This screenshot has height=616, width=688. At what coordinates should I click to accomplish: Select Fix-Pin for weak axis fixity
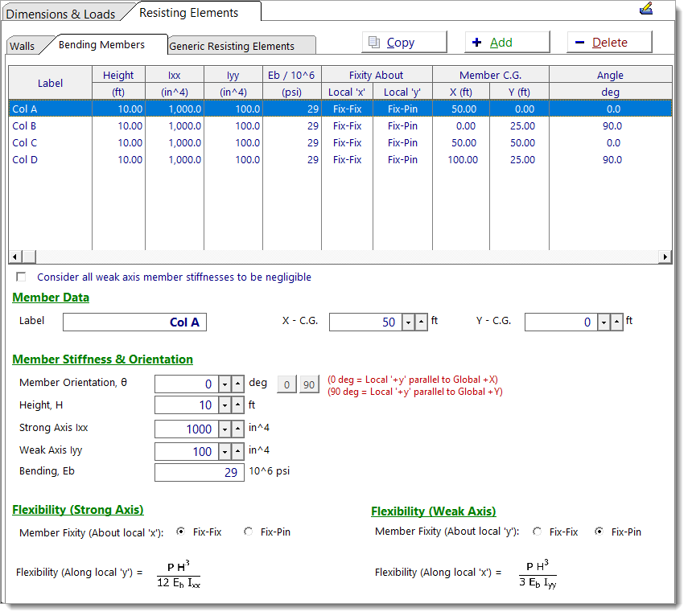pyautogui.click(x=599, y=532)
